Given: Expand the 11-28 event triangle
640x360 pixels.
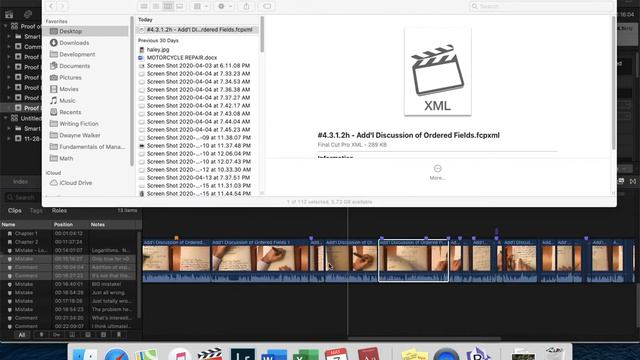Looking at the screenshot, I should tap(9, 138).
